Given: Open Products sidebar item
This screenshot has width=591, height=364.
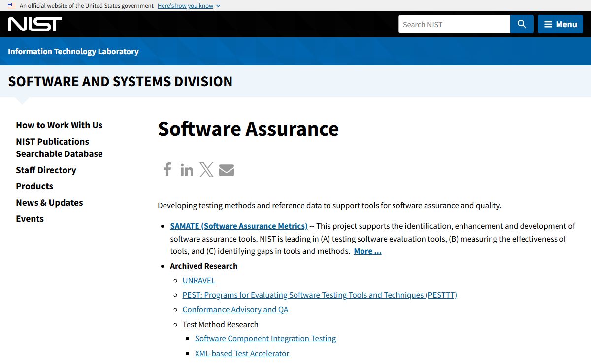Looking at the screenshot, I should 34,186.
